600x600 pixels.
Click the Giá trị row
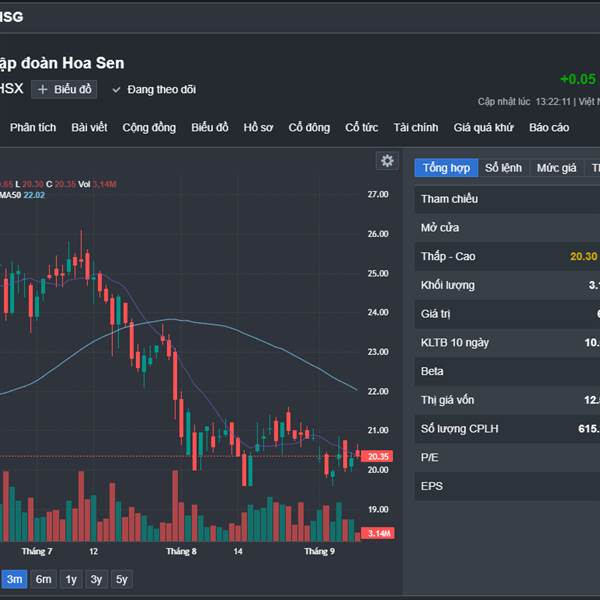pyautogui.click(x=507, y=314)
